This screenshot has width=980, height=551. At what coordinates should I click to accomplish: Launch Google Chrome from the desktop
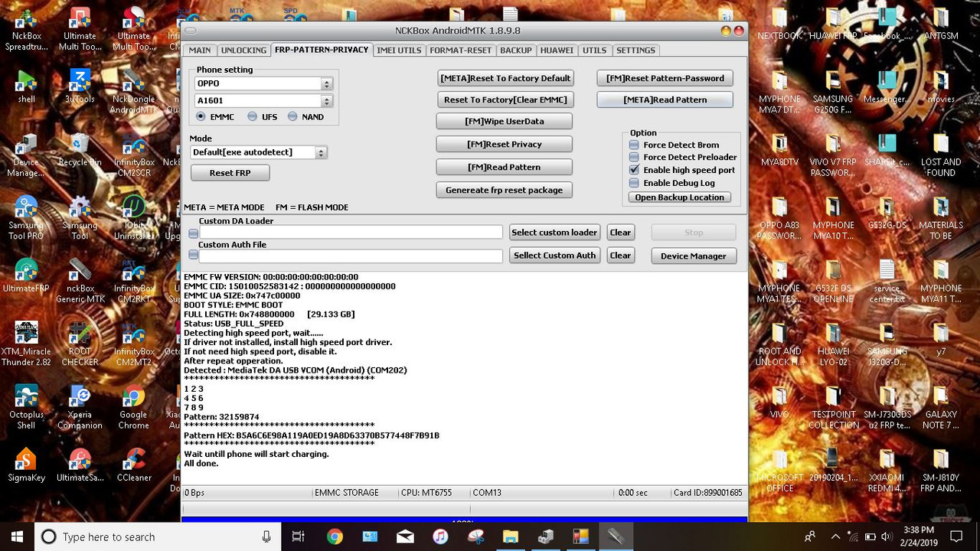(133, 407)
